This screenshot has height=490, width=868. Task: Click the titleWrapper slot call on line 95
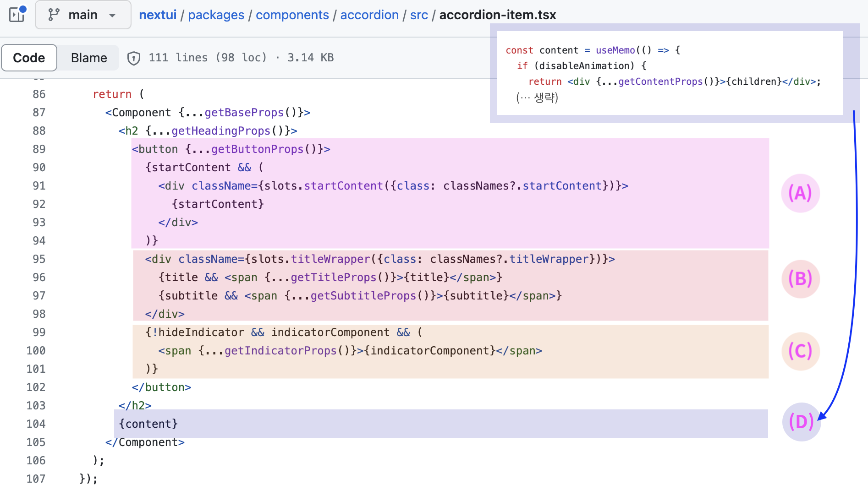point(330,259)
